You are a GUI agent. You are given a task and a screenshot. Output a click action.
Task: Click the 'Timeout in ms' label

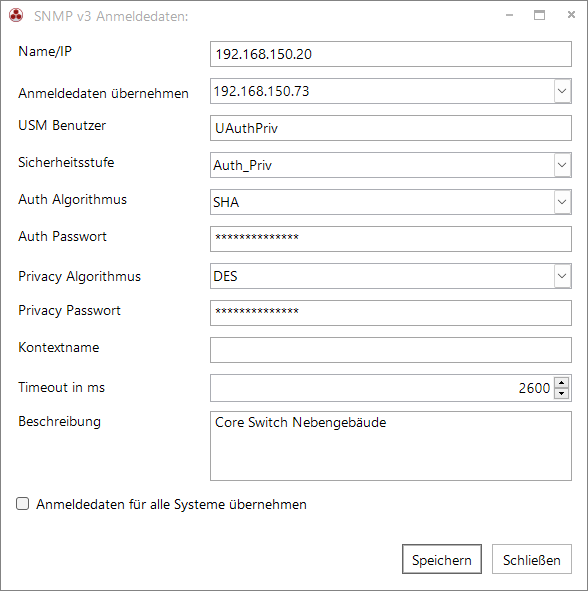tap(61, 387)
